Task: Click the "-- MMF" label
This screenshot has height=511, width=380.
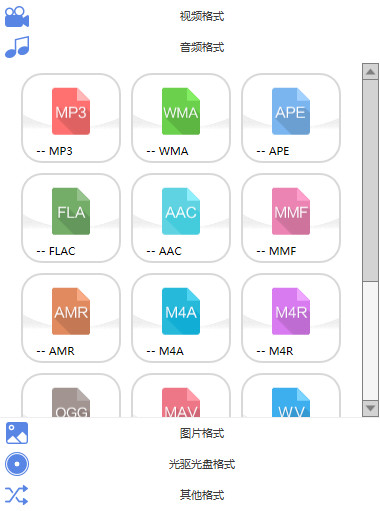Action: click(276, 251)
